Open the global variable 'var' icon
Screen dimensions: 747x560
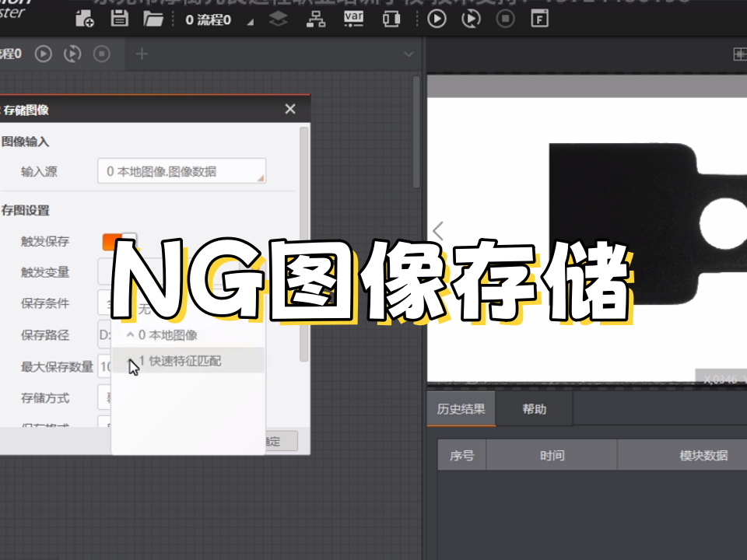[353, 19]
